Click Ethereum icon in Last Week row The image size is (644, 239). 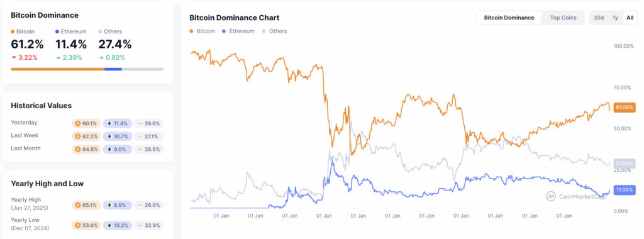[109, 136]
